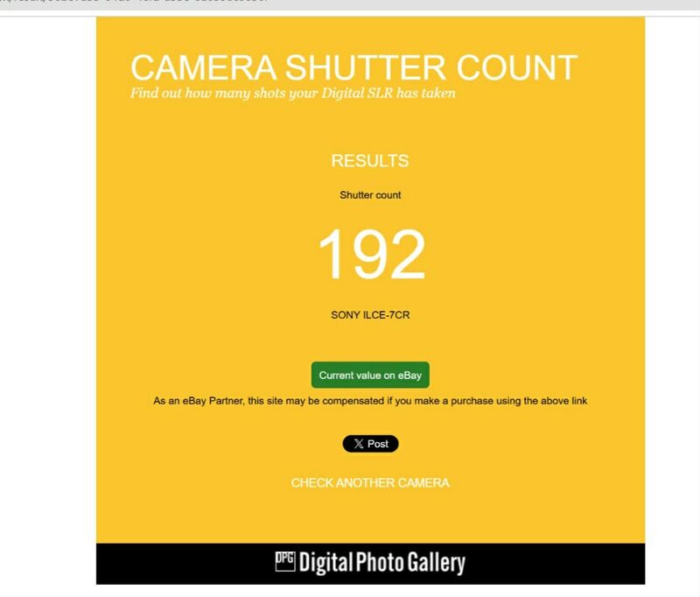
Task: Select the shutter count number 192
Action: [371, 254]
